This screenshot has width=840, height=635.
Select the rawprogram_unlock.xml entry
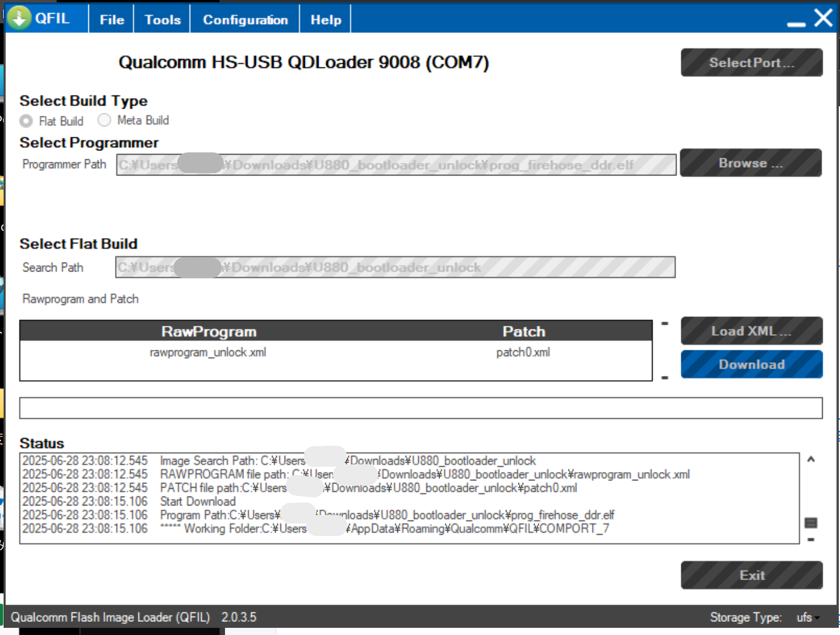tap(208, 352)
